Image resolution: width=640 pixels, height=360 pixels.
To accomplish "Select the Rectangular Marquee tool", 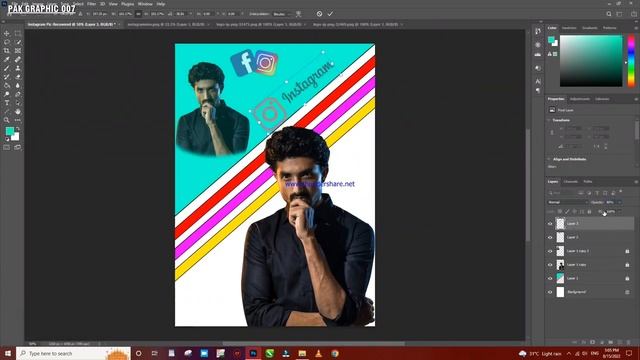I will coord(18,33).
